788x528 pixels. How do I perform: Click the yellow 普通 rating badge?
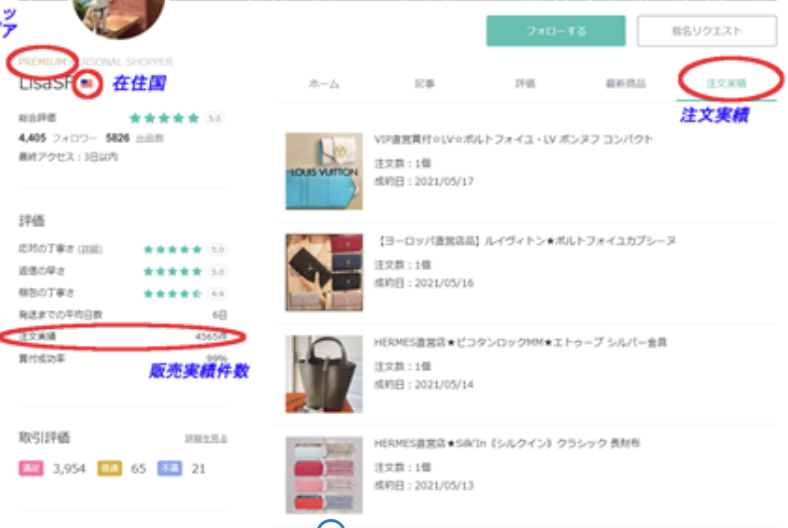pyautogui.click(x=109, y=468)
